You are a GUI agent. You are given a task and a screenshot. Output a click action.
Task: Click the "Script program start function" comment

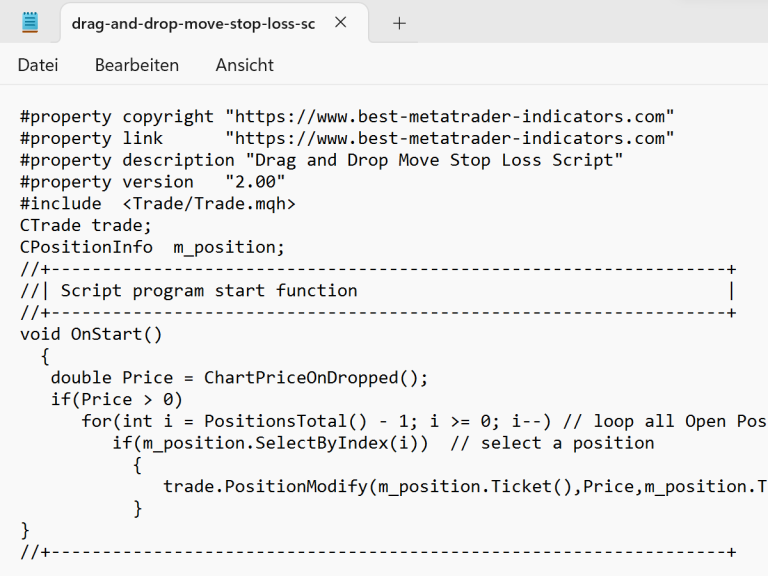click(x=208, y=291)
